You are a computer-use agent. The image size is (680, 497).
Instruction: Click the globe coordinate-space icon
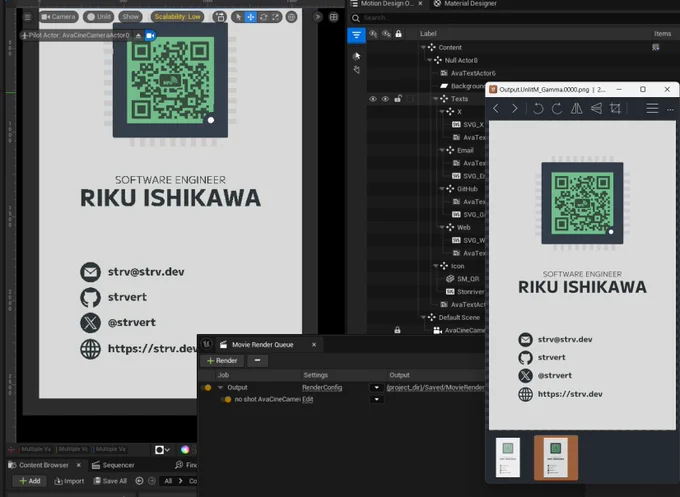pyautogui.click(x=291, y=17)
